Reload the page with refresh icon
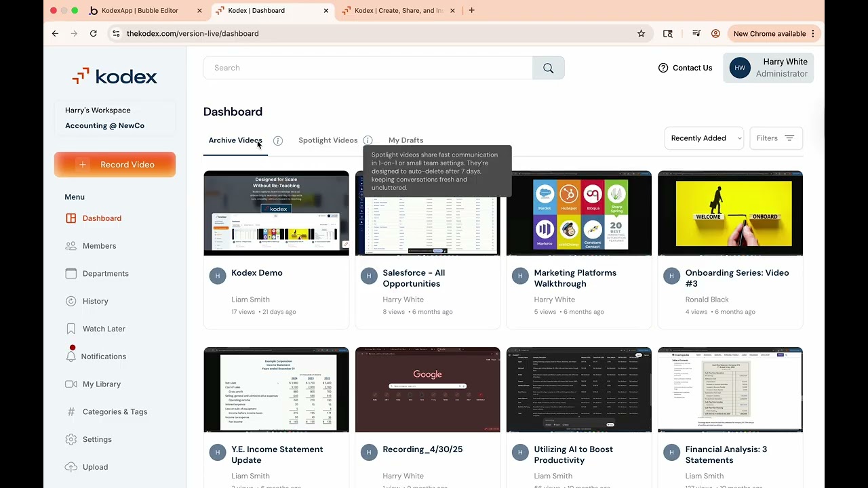 pyautogui.click(x=94, y=33)
